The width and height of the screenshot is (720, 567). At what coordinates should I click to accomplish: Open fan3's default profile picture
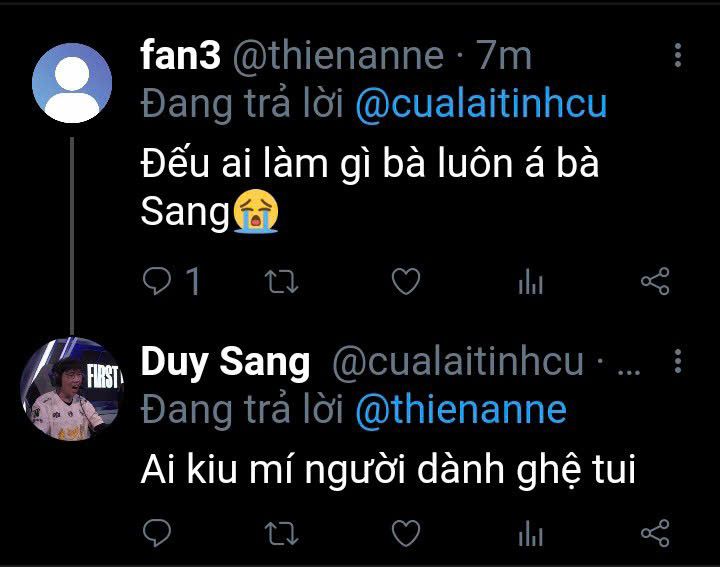pyautogui.click(x=71, y=83)
